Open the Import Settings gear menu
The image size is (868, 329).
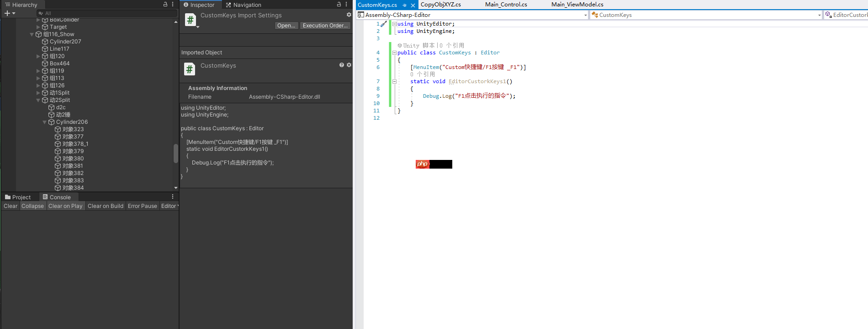pos(349,15)
